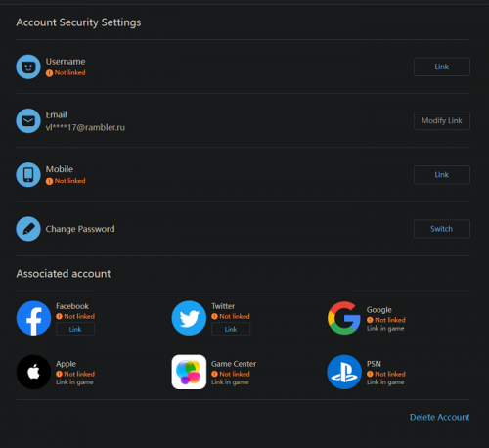Click the Apple logo icon
This screenshot has height=448, width=489.
33,372
